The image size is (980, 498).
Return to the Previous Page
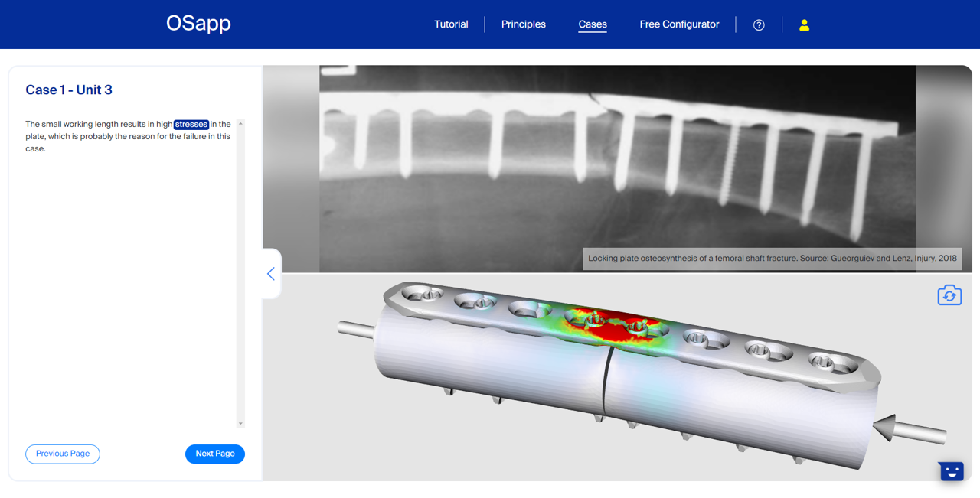63,454
